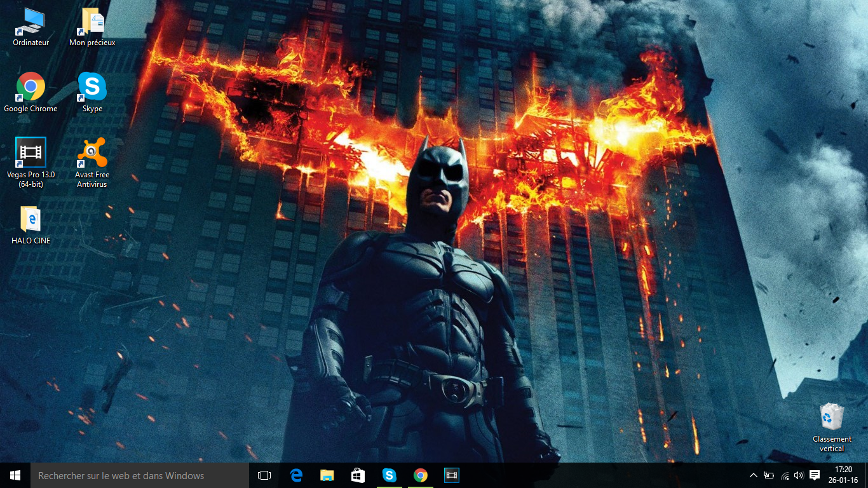
Task: Click the Rechercher sur le web search box
Action: pos(140,475)
